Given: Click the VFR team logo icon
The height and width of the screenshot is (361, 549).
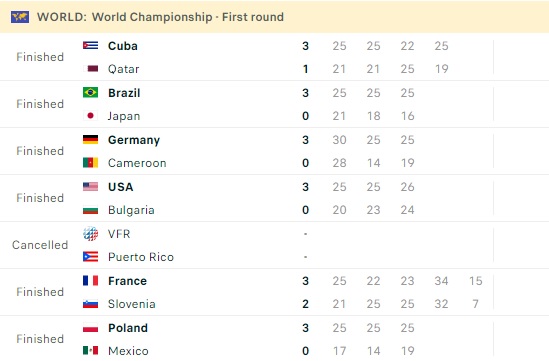Looking at the screenshot, I should (x=90, y=234).
